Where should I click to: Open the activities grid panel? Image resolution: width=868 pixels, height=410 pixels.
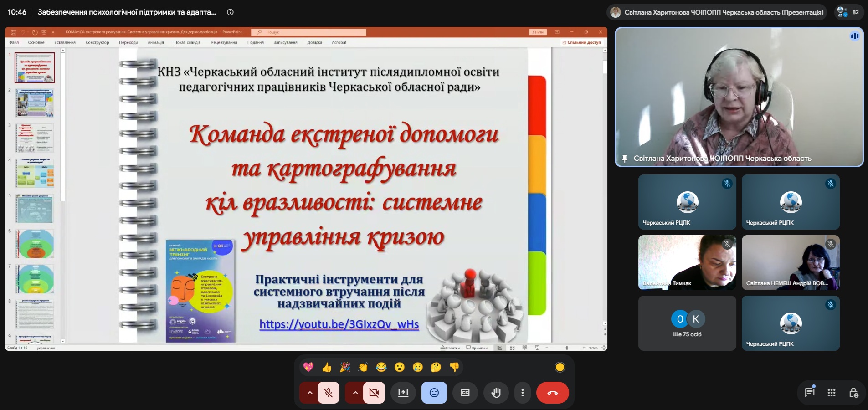[832, 392]
